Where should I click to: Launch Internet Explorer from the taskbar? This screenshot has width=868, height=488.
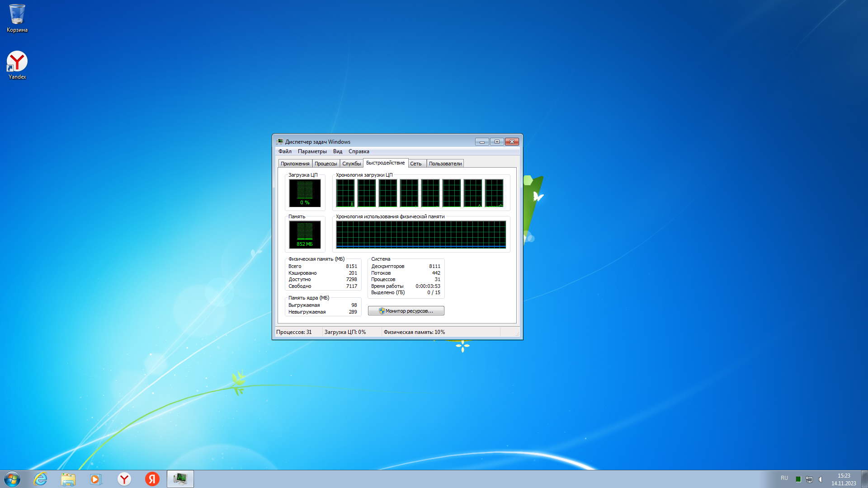coord(41,479)
